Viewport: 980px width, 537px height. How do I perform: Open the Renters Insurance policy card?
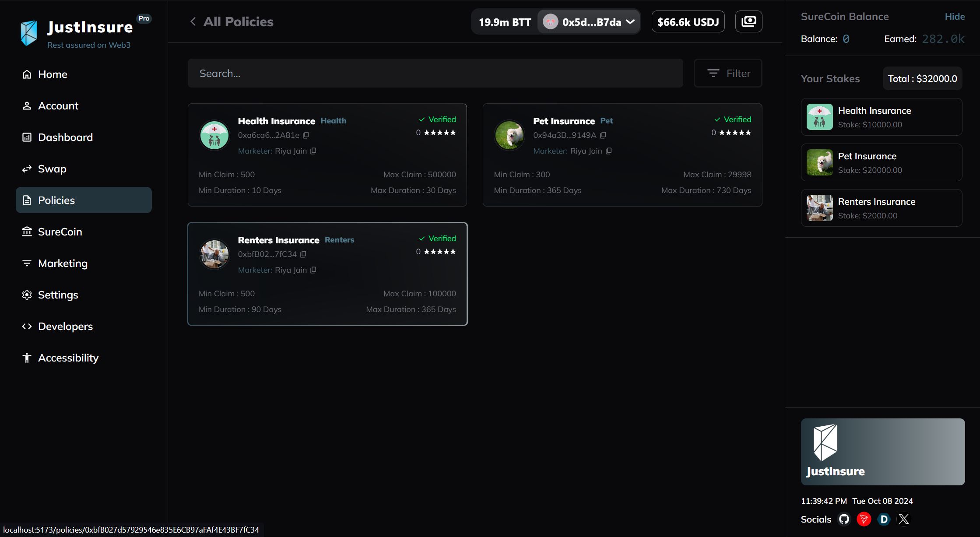coord(327,274)
